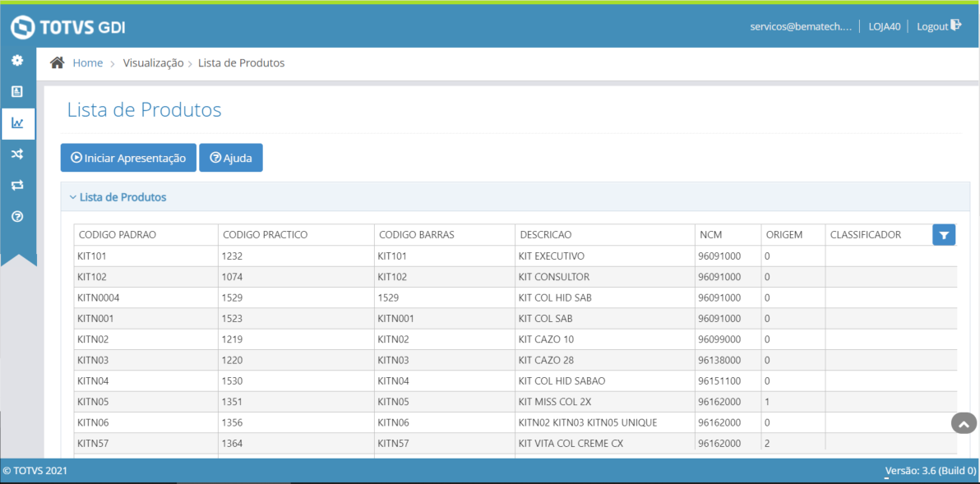Click the TOTVS GDI logo

[68, 27]
